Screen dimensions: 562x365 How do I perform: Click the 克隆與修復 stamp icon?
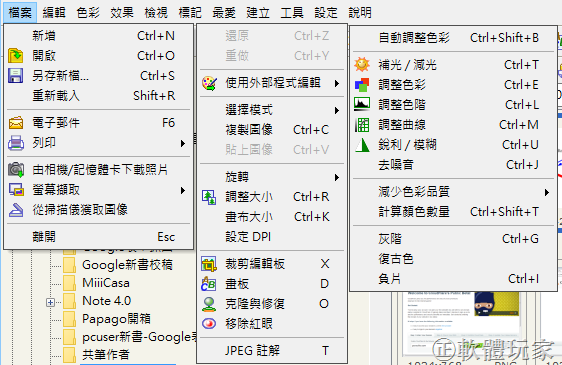[209, 304]
